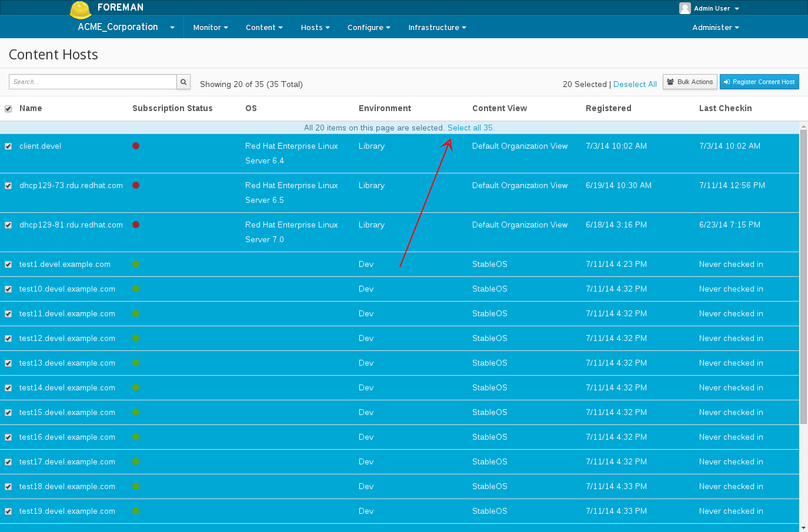Click the scrollbar up arrow
This screenshot has height=532, width=808.
click(803, 126)
